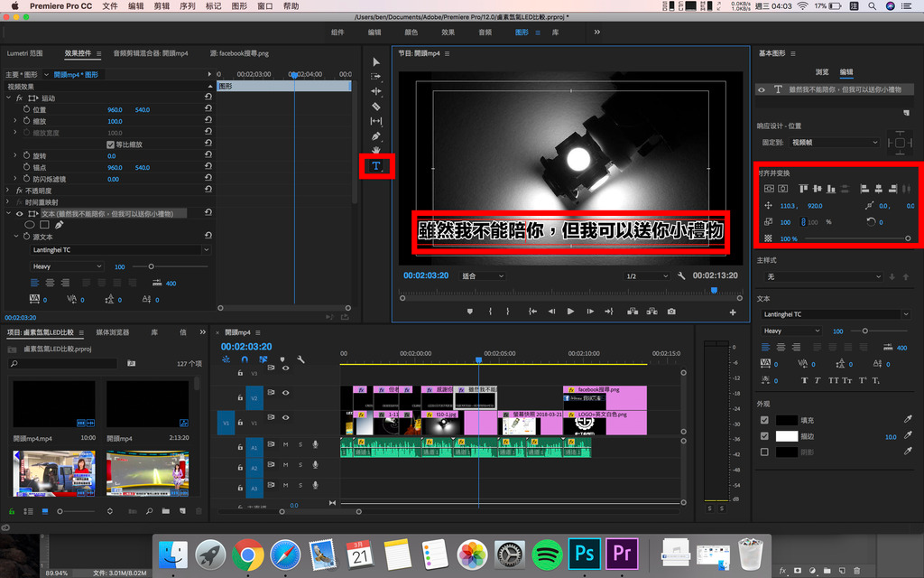Toggle lock on track V2
This screenshot has height=578, width=924.
240,397
